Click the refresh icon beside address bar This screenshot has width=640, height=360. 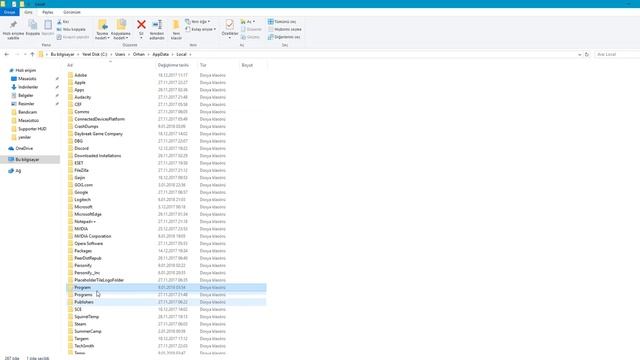[x=587, y=54]
